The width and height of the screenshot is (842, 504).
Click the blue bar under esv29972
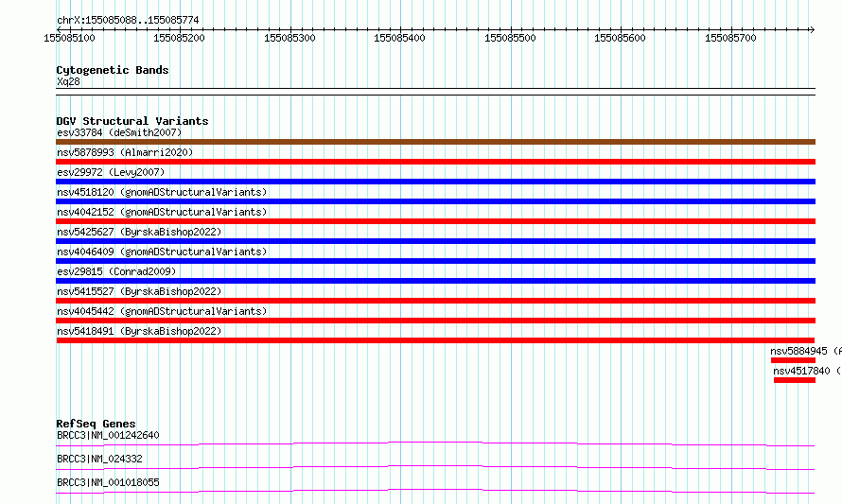point(435,182)
